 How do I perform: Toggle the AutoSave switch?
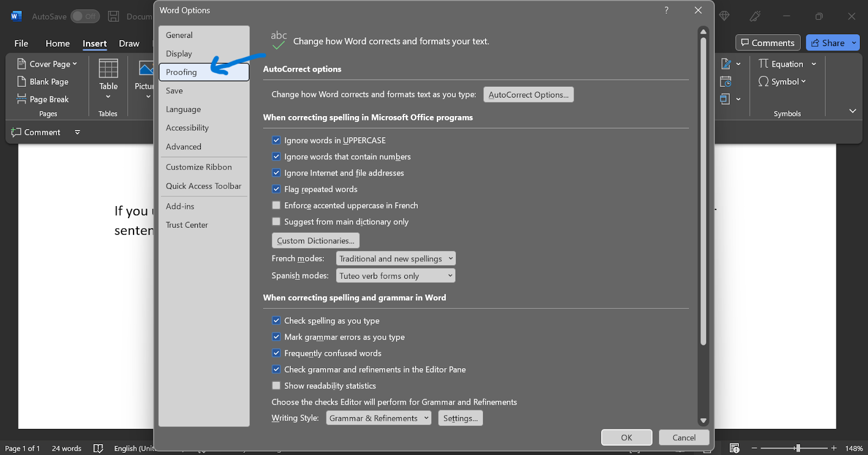[85, 16]
